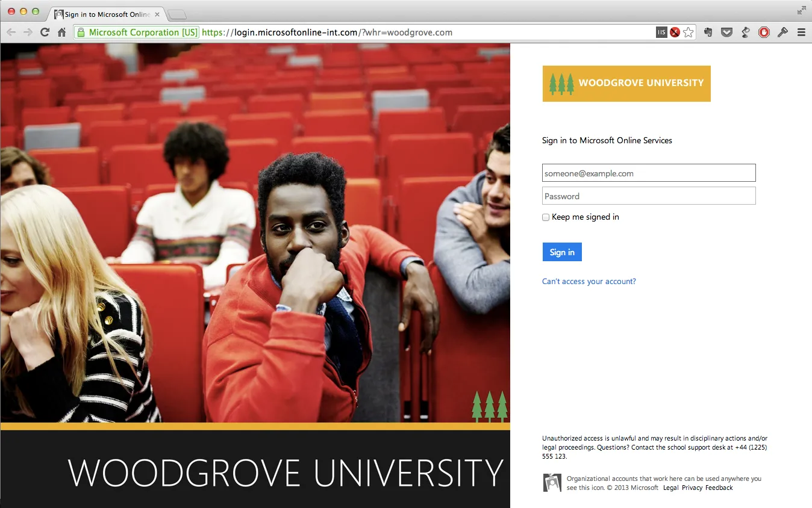The width and height of the screenshot is (812, 508).
Task: Click the organizational account badge icon
Action: click(552, 482)
